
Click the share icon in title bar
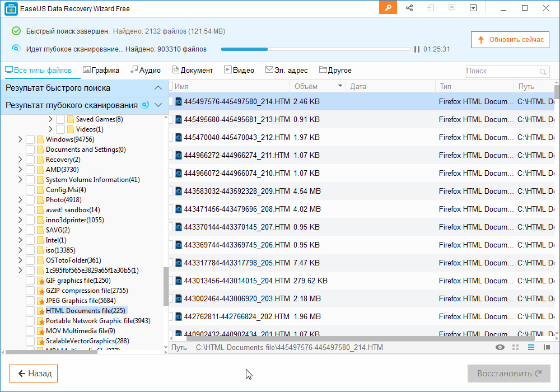coord(409,8)
